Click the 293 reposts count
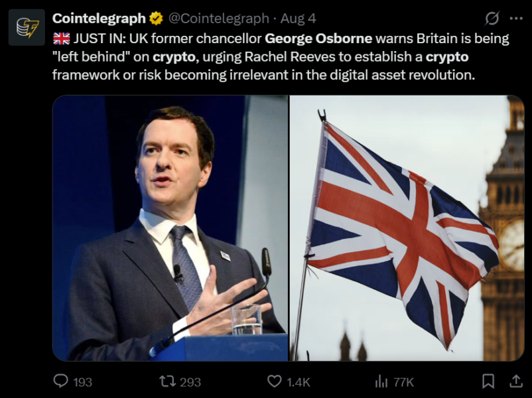The height and width of the screenshot is (398, 532). [190, 381]
